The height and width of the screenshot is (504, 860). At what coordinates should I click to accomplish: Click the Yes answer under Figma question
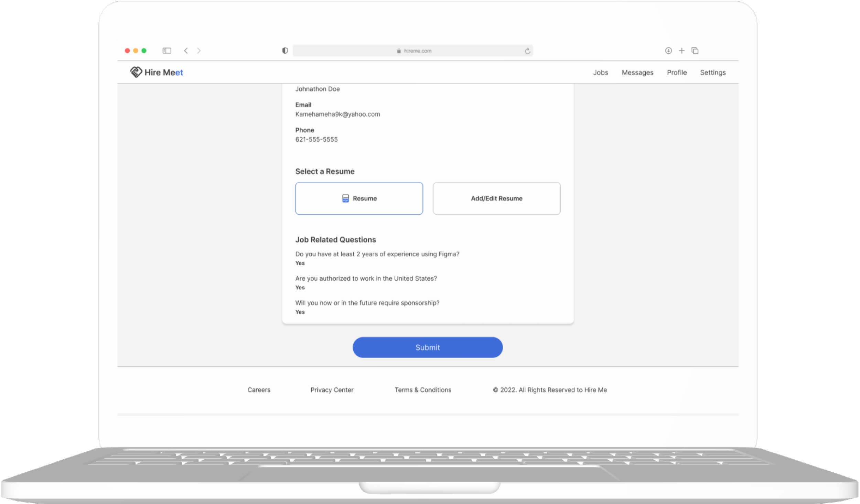(300, 263)
